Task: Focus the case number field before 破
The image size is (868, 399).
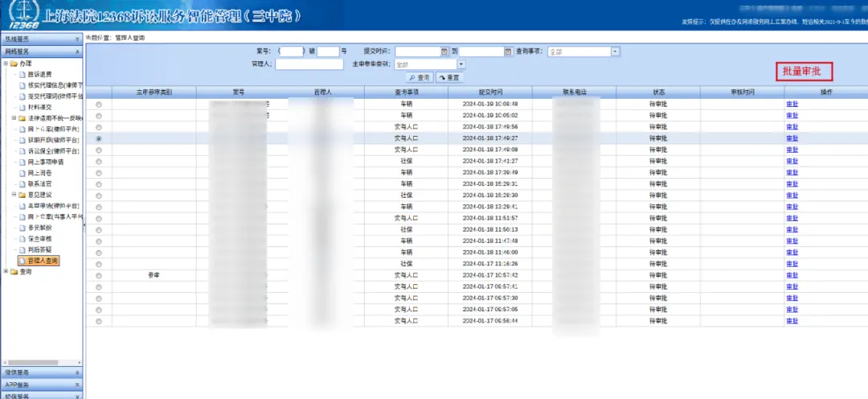Action: (293, 51)
